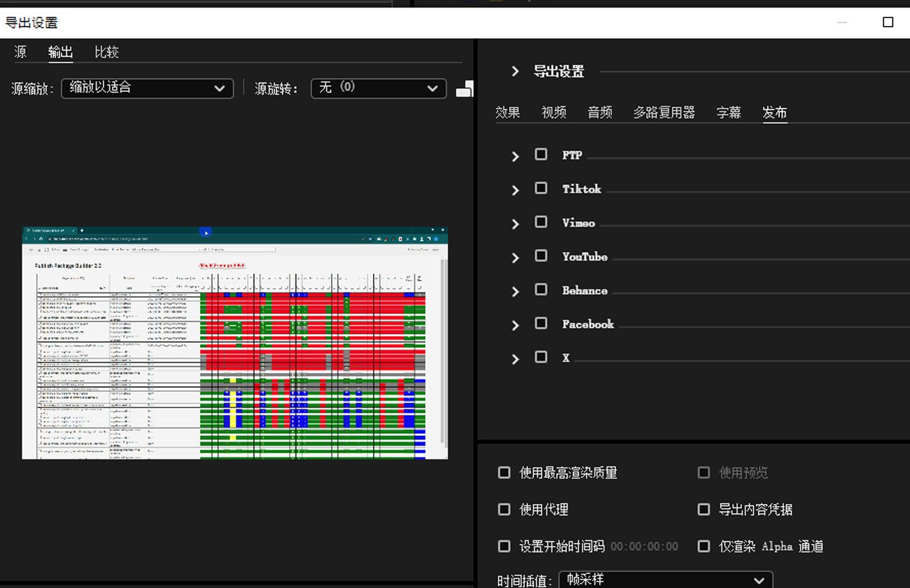910x588 pixels.
Task: Expand the FTP settings section
Action: click(x=515, y=156)
